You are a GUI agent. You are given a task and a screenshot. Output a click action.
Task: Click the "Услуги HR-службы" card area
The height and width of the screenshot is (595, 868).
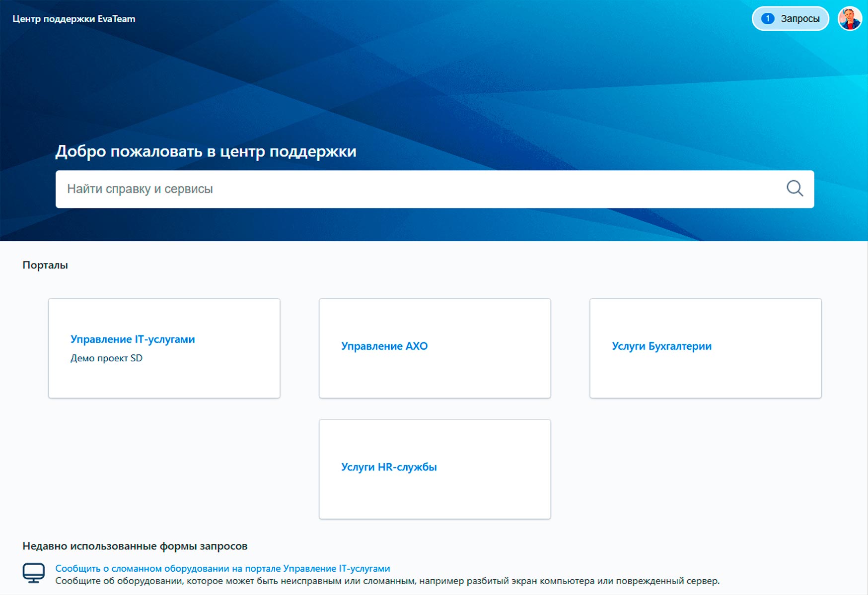click(x=435, y=496)
